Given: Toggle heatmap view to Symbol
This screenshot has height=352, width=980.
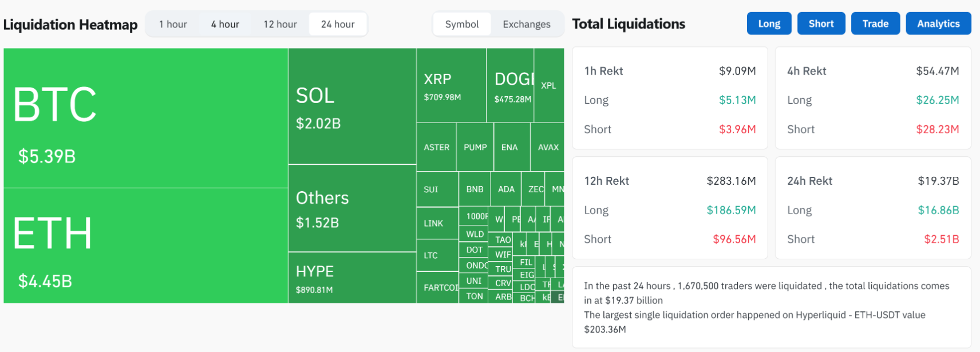Looking at the screenshot, I should (461, 24).
